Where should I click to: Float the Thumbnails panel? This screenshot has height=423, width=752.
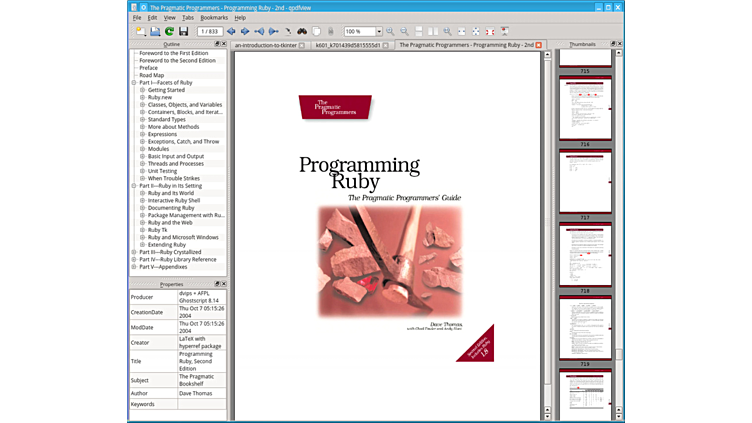[x=613, y=44]
